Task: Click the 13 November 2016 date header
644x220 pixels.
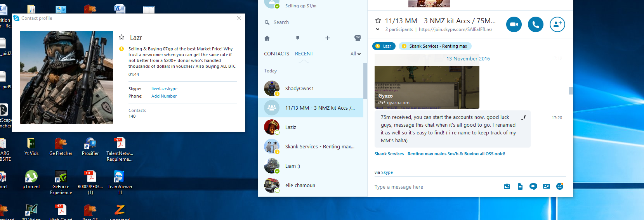Action: pyautogui.click(x=468, y=58)
